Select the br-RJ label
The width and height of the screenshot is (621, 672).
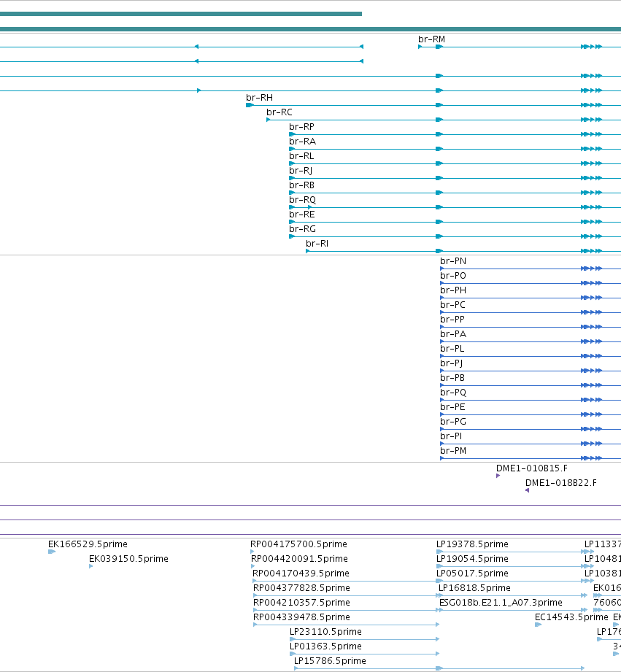[301, 170]
